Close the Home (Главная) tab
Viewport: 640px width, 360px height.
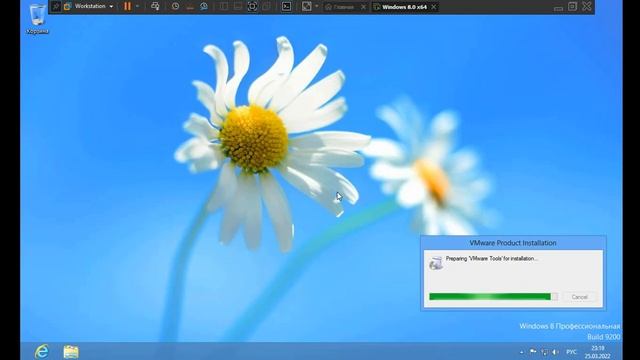363,7
